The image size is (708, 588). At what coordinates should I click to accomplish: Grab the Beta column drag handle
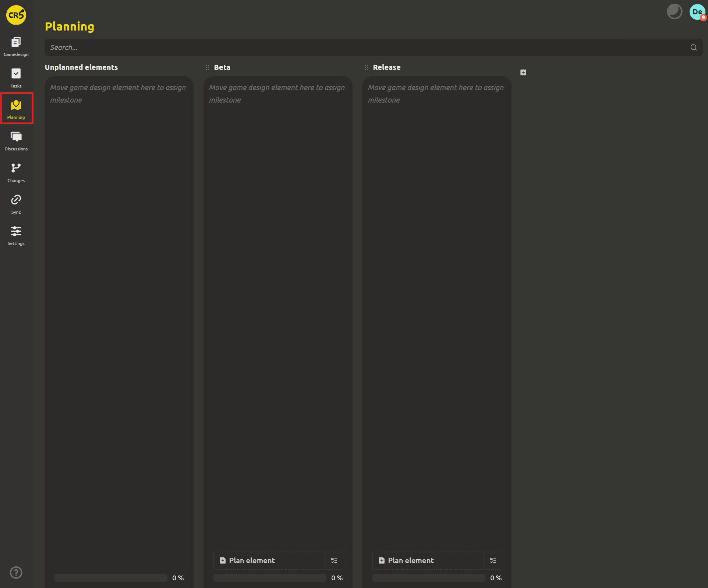click(x=208, y=67)
